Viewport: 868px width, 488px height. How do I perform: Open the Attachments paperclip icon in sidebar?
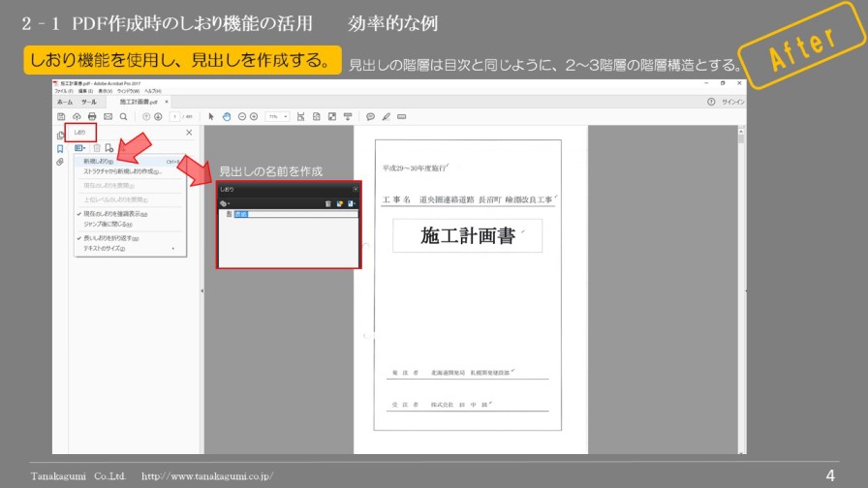60,163
